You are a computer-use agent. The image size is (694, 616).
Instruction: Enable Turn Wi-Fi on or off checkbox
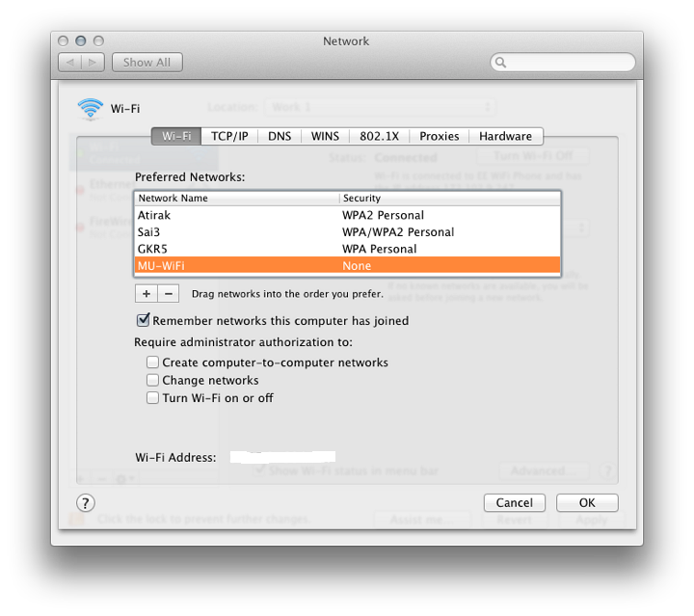[152, 398]
